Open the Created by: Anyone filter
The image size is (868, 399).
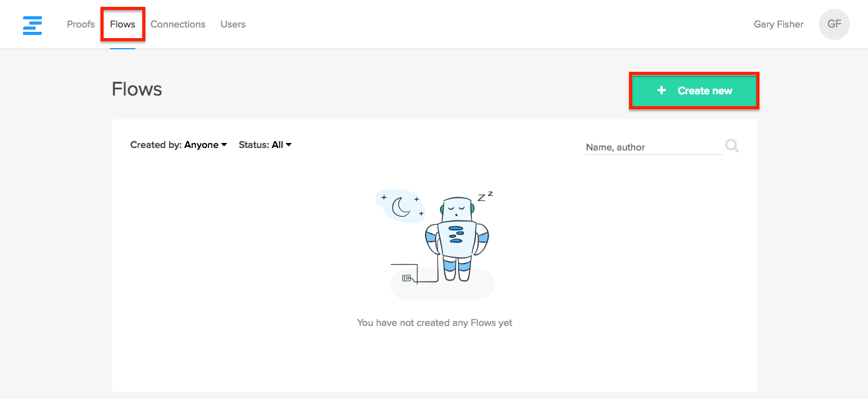coord(178,145)
